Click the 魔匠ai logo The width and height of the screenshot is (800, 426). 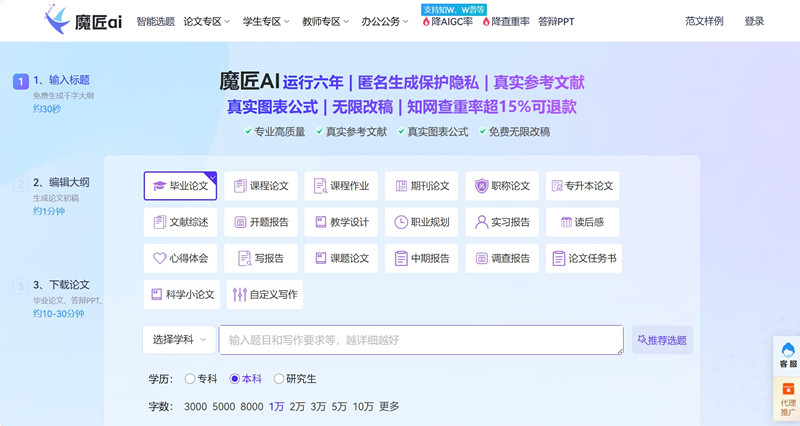click(x=83, y=20)
